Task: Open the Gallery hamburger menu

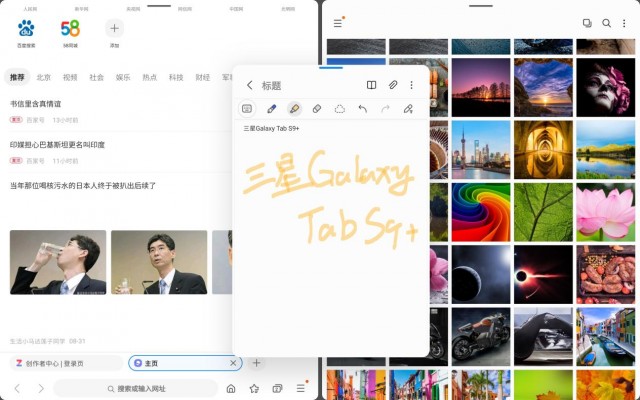Action: point(338,23)
